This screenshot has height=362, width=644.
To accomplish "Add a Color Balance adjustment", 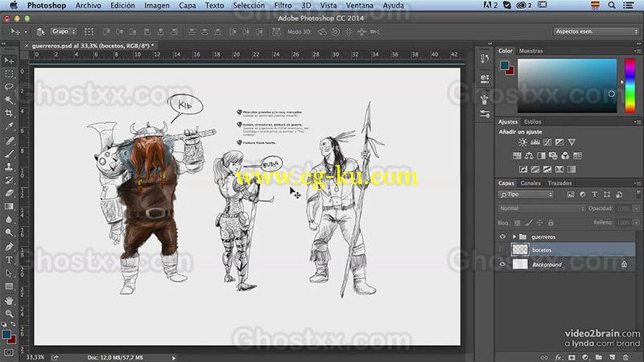I will [x=529, y=155].
